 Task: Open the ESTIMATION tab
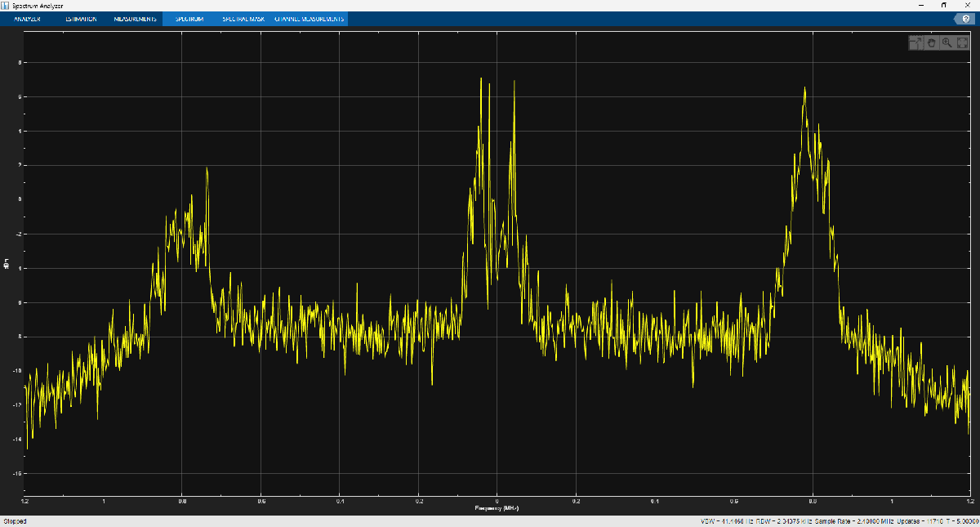81,18
